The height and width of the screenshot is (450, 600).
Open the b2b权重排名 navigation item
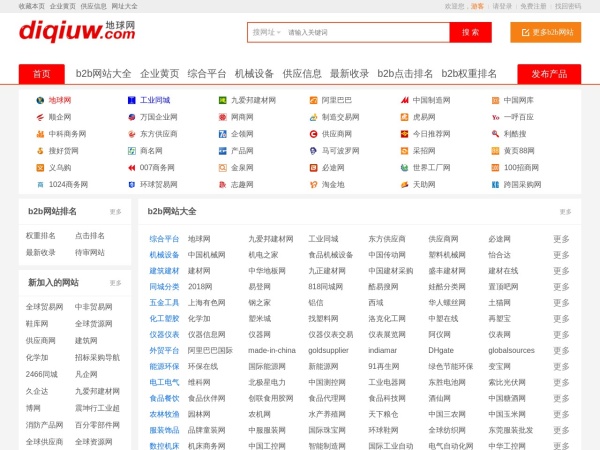(469, 74)
